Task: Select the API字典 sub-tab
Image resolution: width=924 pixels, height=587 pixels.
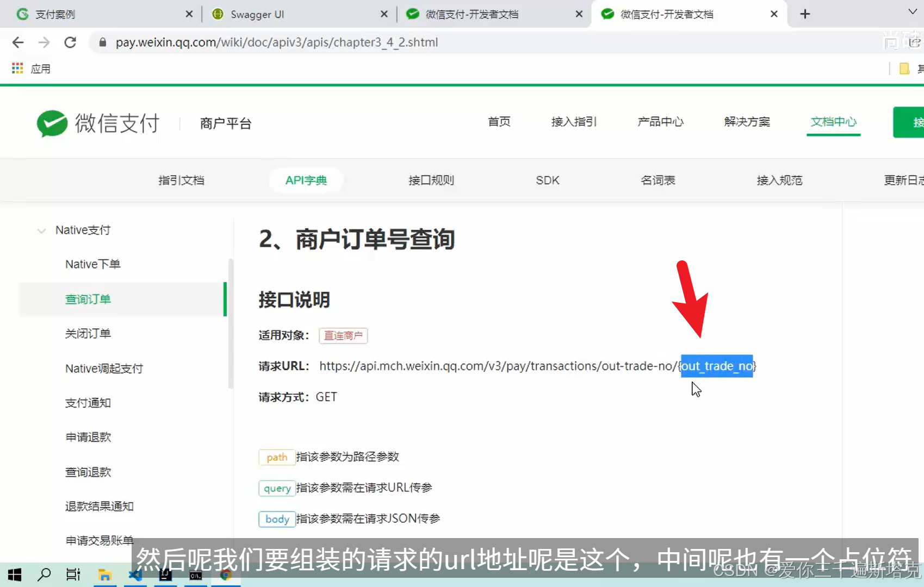Action: pyautogui.click(x=306, y=180)
